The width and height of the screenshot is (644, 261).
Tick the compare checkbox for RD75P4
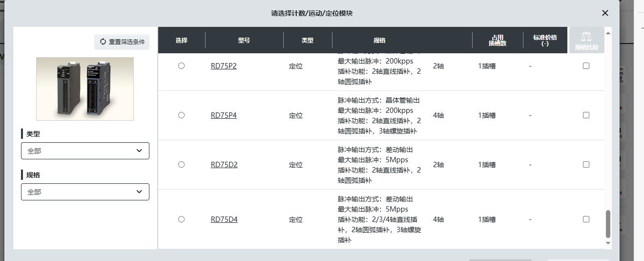586,115
